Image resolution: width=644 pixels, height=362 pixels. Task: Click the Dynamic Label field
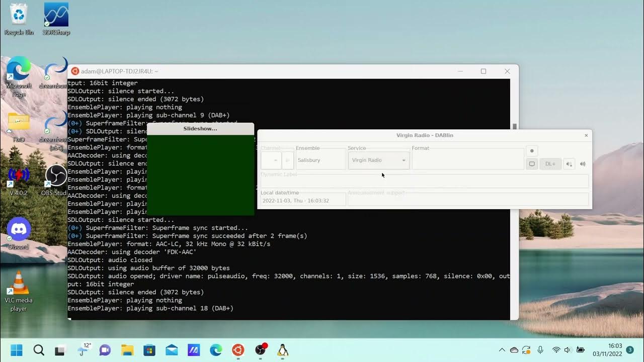pyautogui.click(x=425, y=182)
